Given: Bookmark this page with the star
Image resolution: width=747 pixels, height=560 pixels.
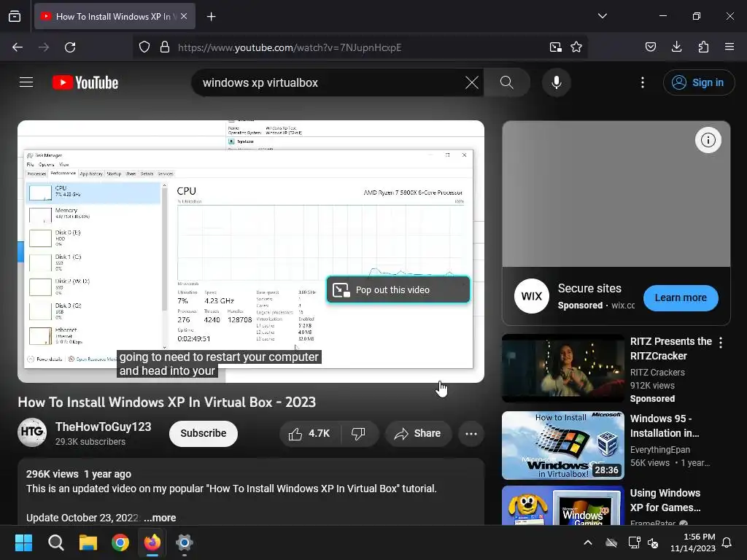Looking at the screenshot, I should tap(576, 47).
